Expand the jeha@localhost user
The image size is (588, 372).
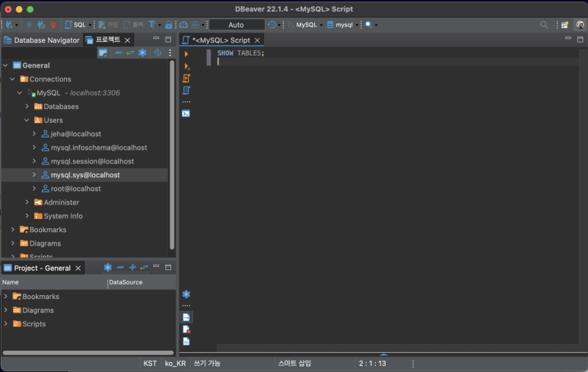pyautogui.click(x=34, y=134)
